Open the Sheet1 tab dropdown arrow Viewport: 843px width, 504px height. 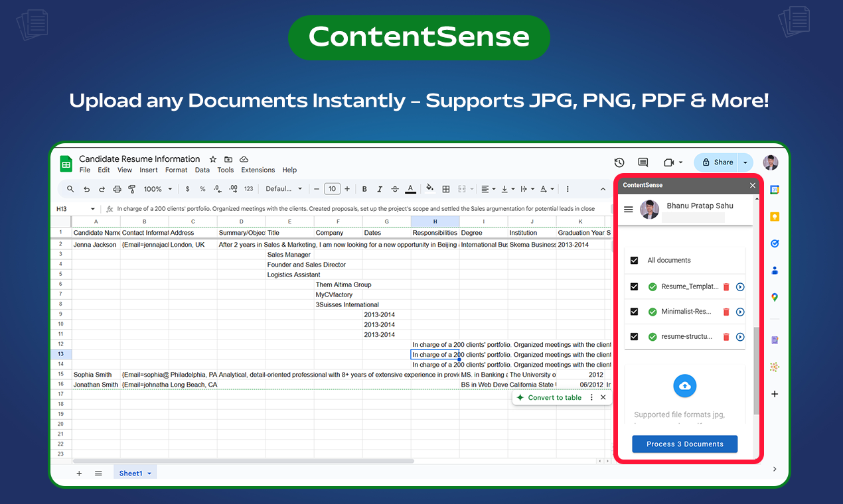(x=149, y=473)
